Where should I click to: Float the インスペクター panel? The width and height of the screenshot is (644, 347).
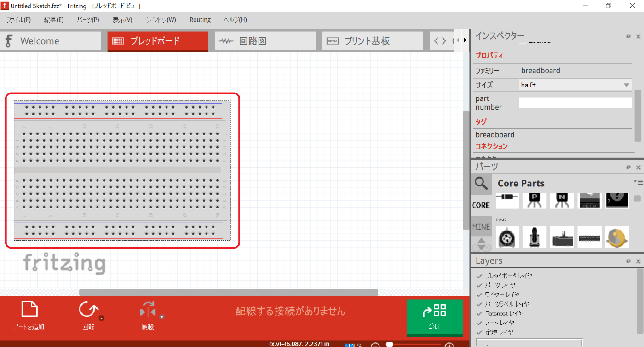(x=628, y=36)
